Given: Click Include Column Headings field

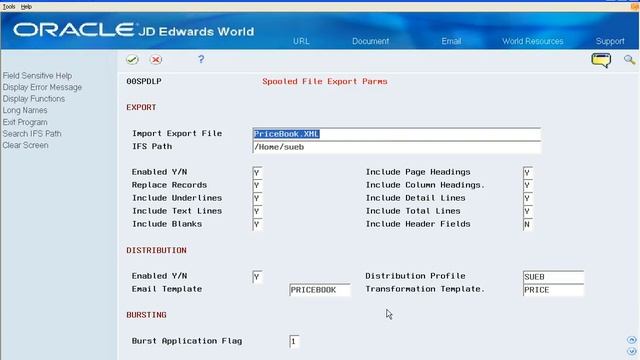Looking at the screenshot, I should [x=527, y=186].
